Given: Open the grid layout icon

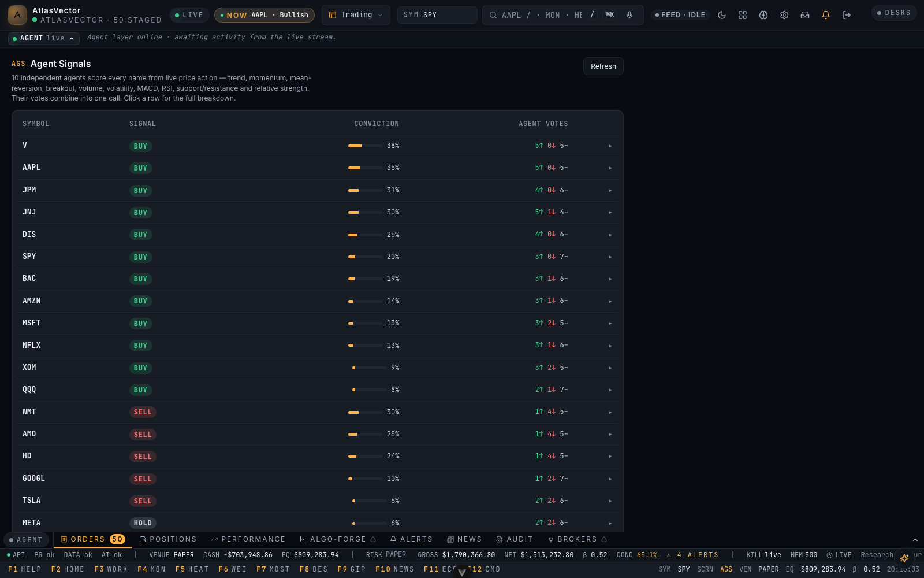Looking at the screenshot, I should pyautogui.click(x=743, y=15).
